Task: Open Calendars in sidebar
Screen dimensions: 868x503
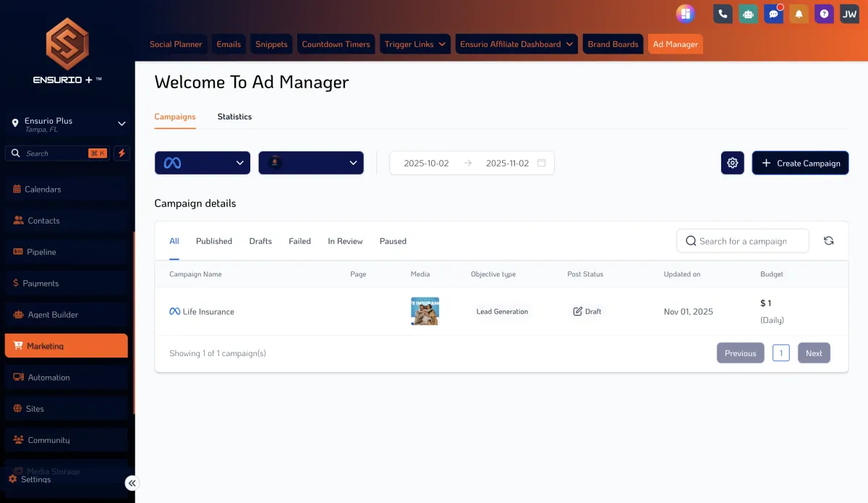Action: tap(67, 189)
